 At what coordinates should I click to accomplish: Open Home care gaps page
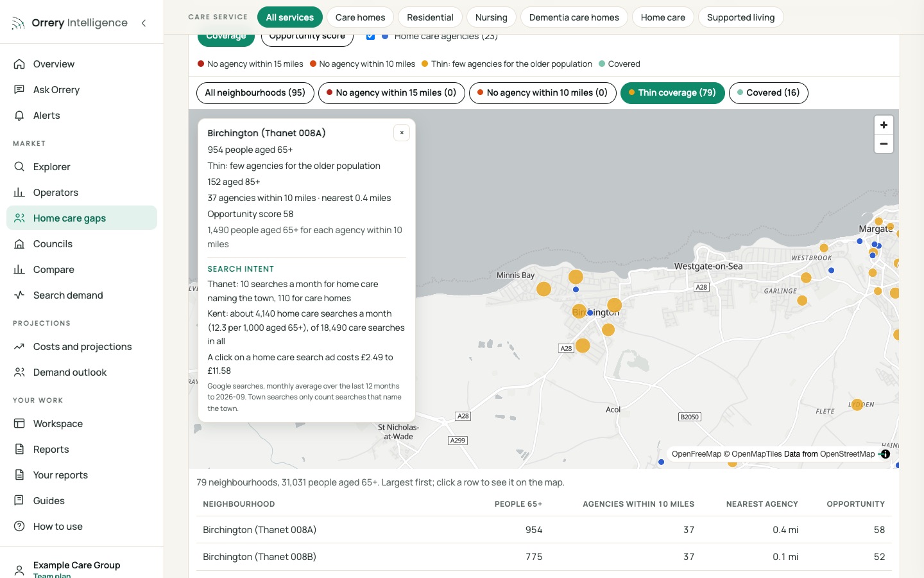click(x=81, y=218)
